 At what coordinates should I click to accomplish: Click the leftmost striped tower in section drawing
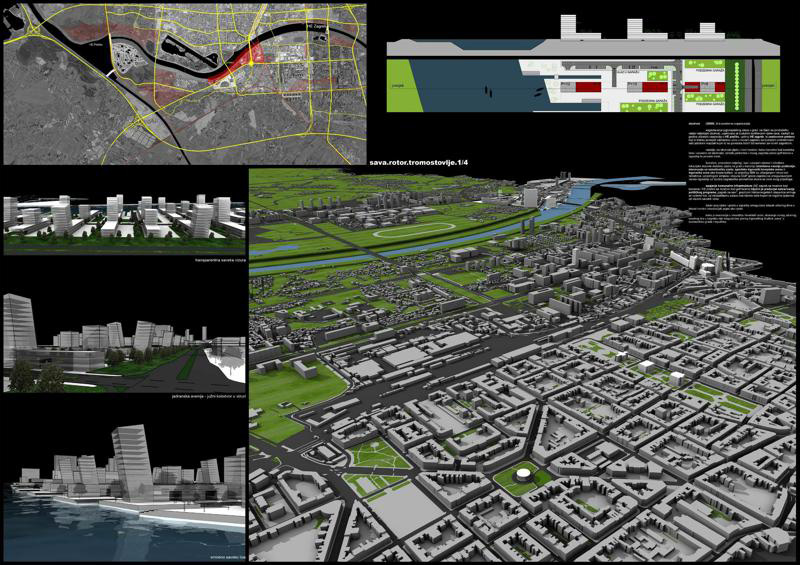[571, 24]
